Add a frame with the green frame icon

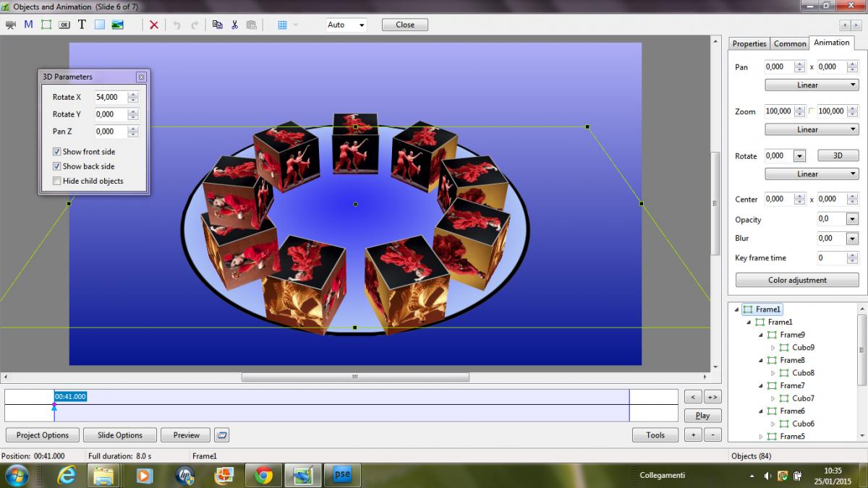[x=46, y=25]
